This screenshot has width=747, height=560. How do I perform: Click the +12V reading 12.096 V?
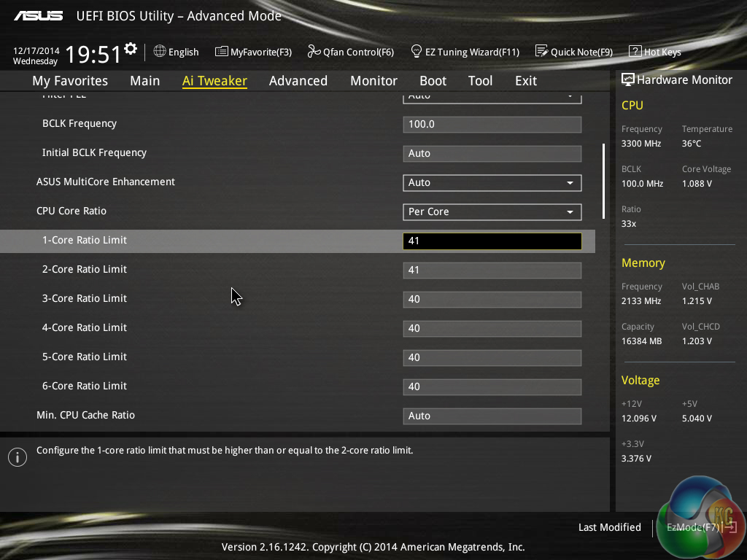click(x=639, y=418)
